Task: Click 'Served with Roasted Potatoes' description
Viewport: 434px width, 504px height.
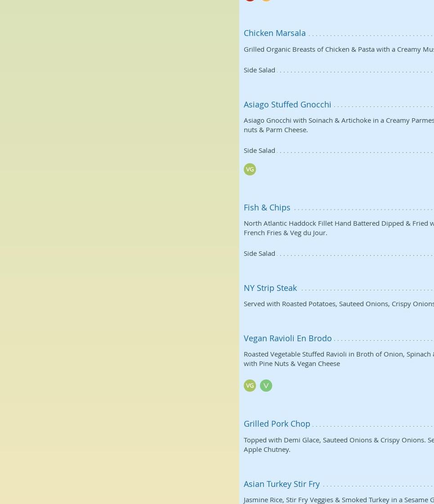Action: 339,304
